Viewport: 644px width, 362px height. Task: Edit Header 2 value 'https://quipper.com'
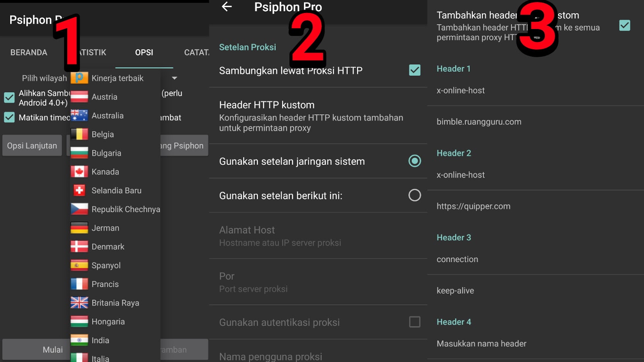pyautogui.click(x=535, y=206)
